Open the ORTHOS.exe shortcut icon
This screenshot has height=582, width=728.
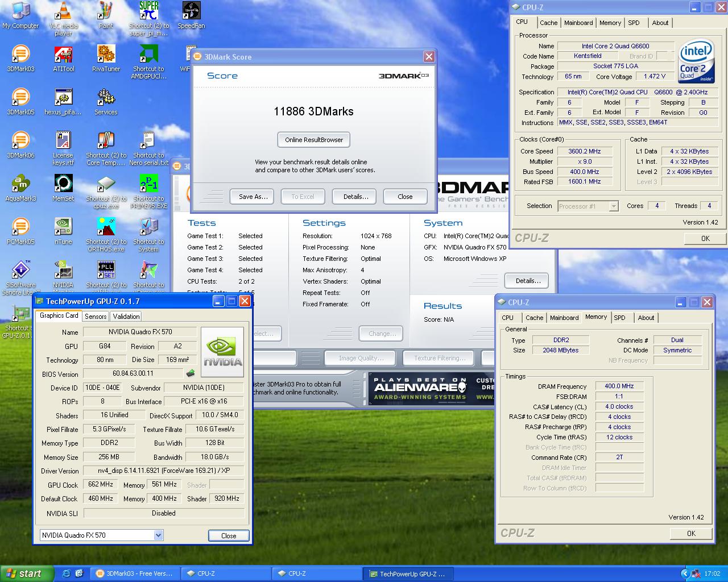pos(106,234)
